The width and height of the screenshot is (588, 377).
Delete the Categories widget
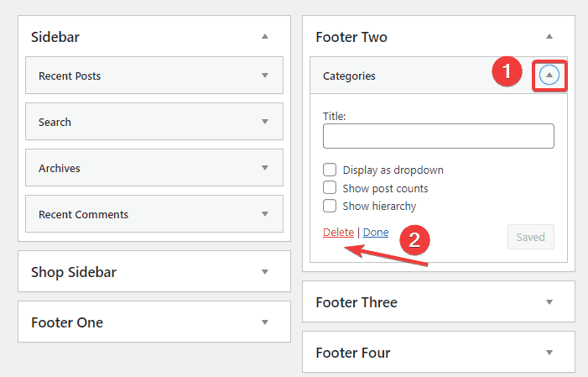coord(338,233)
